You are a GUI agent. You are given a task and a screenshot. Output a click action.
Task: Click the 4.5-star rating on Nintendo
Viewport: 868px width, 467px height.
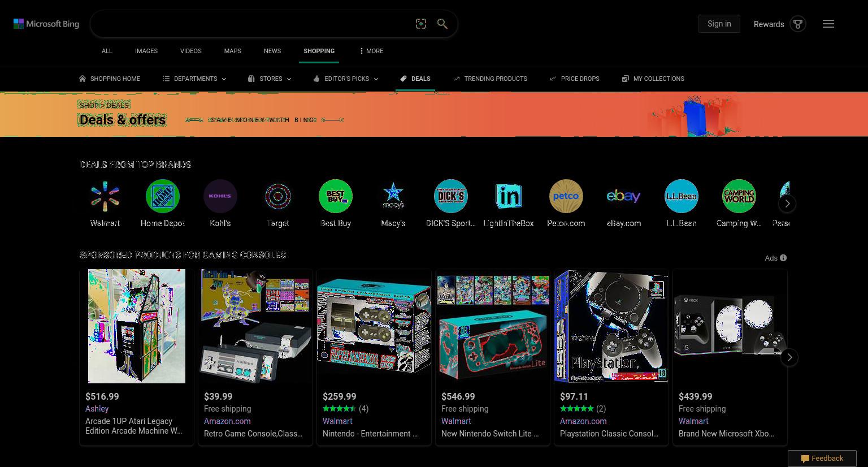340,409
